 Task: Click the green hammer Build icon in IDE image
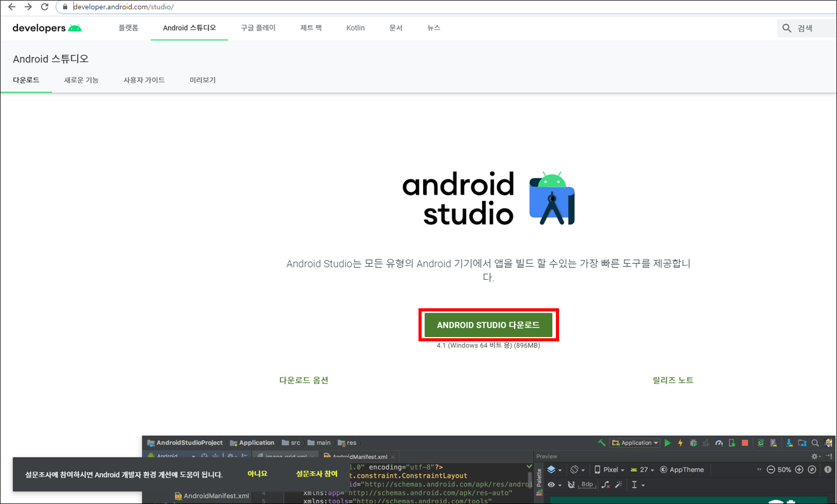coord(601,443)
